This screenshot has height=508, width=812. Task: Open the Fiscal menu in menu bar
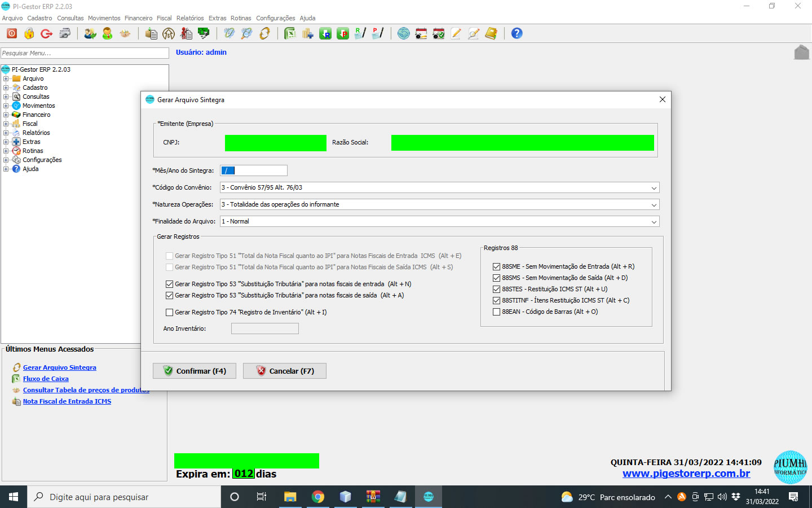pyautogui.click(x=164, y=18)
